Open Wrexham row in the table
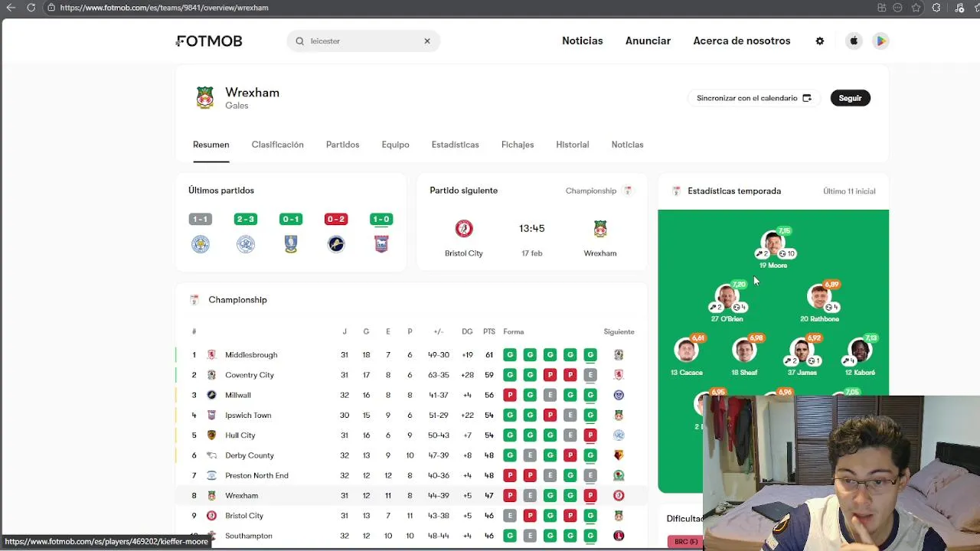 [x=412, y=495]
